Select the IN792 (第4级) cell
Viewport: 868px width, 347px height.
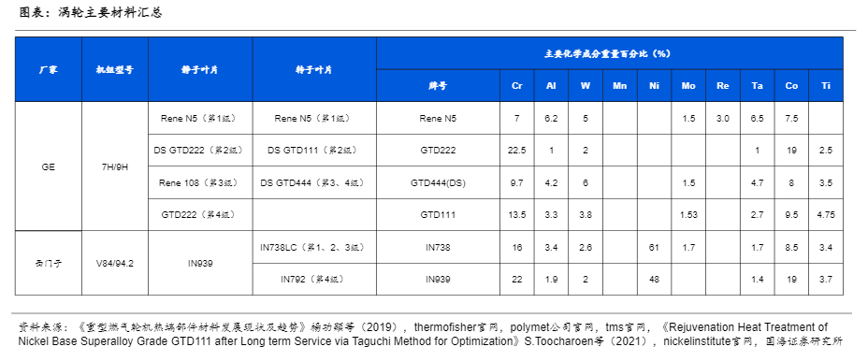click(314, 279)
